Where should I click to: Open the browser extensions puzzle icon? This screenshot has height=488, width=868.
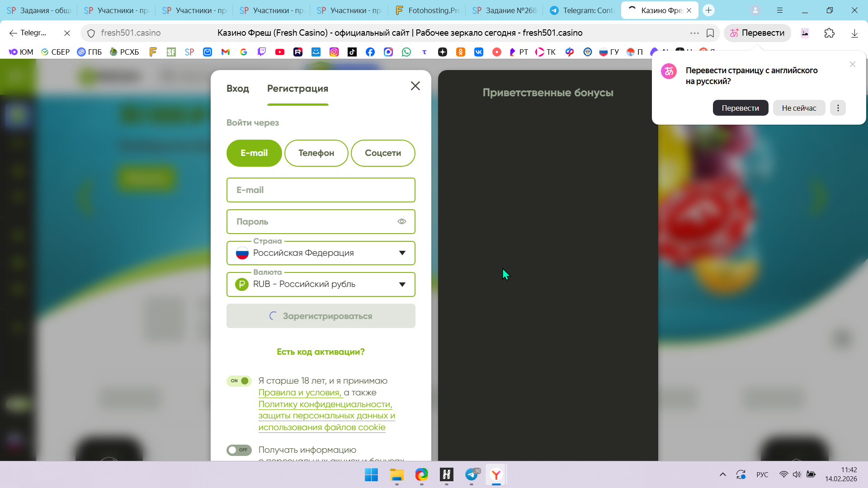pyautogui.click(x=830, y=33)
